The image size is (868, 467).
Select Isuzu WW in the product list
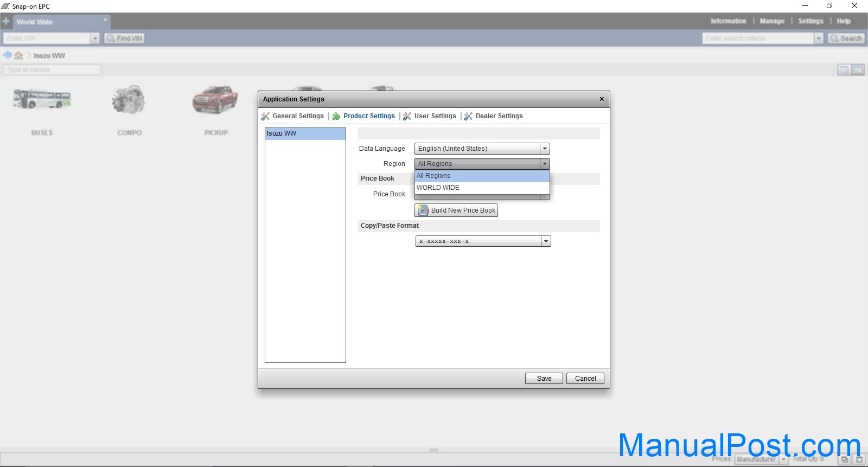pos(305,133)
